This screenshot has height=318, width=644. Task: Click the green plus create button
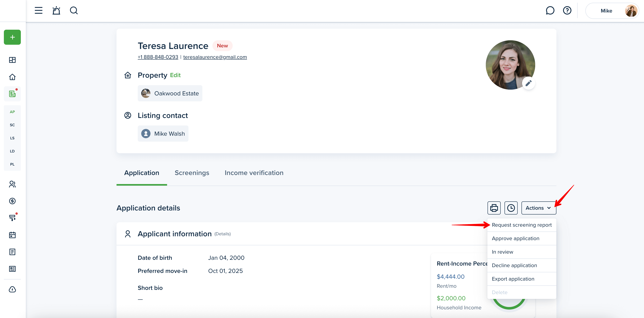click(x=12, y=37)
